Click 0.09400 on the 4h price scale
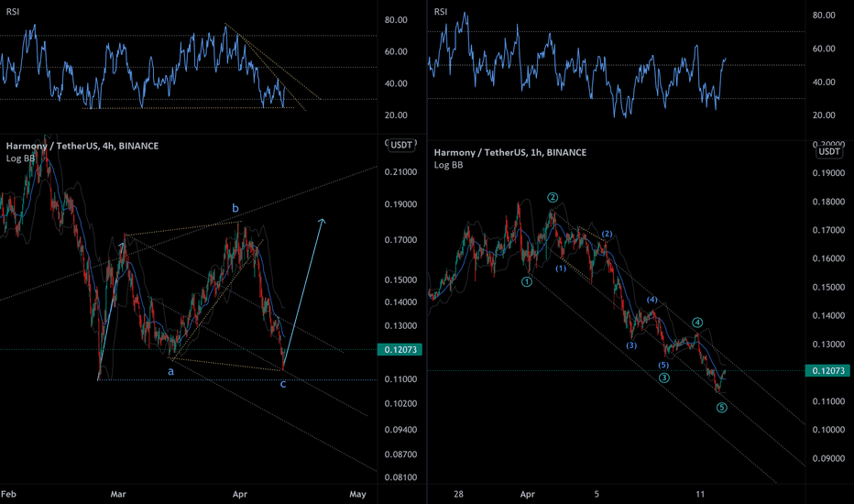The width and height of the screenshot is (854, 504). tap(400, 430)
